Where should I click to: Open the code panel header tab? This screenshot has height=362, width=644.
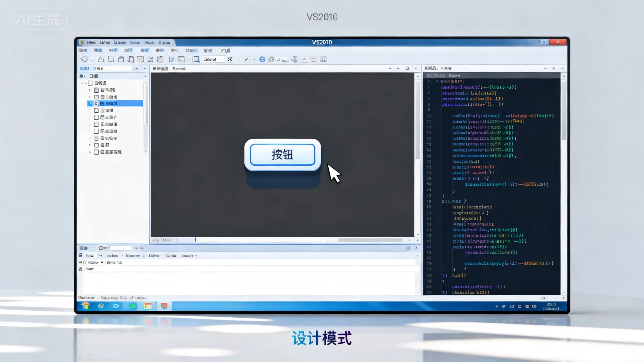[438, 68]
